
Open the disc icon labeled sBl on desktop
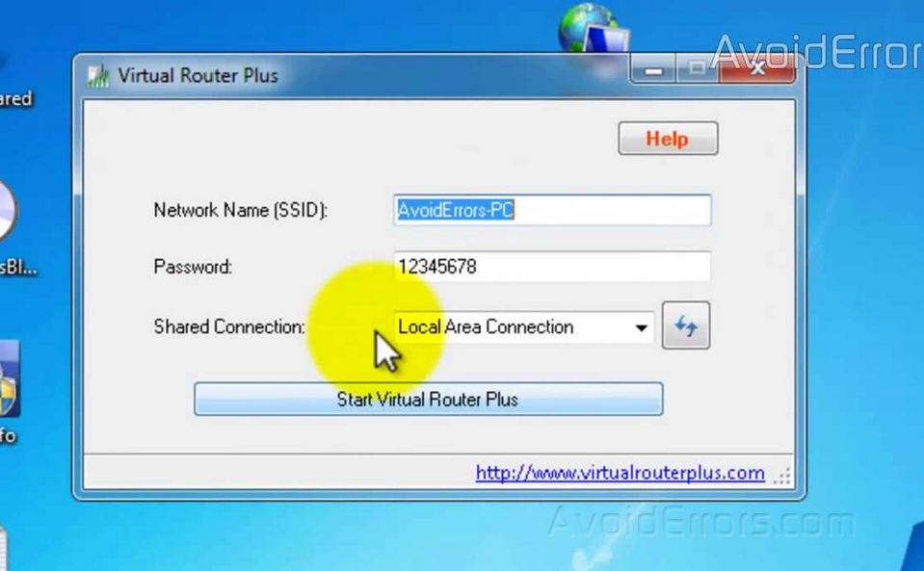pos(8,221)
